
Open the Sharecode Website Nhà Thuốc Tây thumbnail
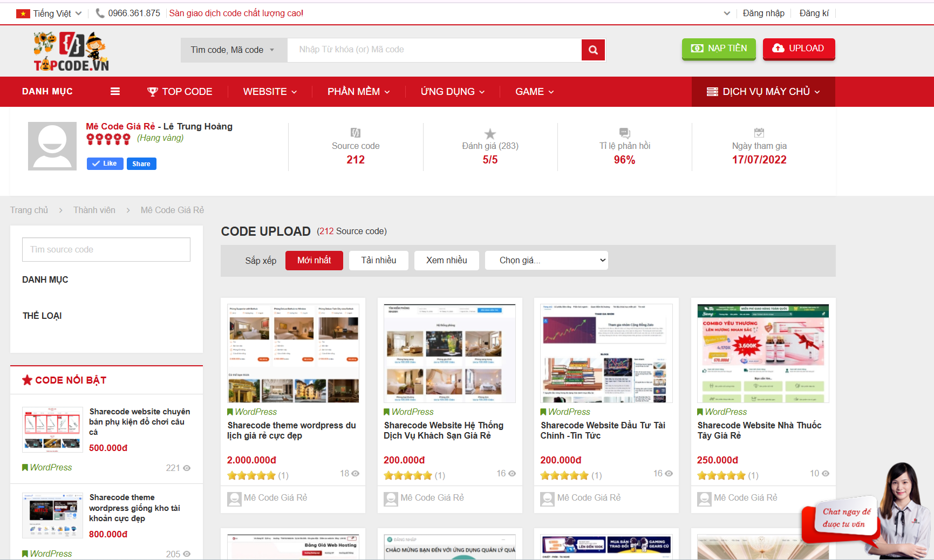click(762, 353)
